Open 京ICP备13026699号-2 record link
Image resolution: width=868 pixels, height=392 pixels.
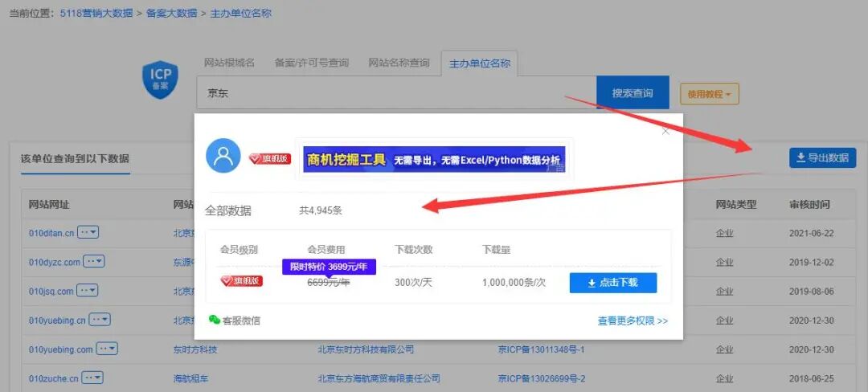pos(542,378)
